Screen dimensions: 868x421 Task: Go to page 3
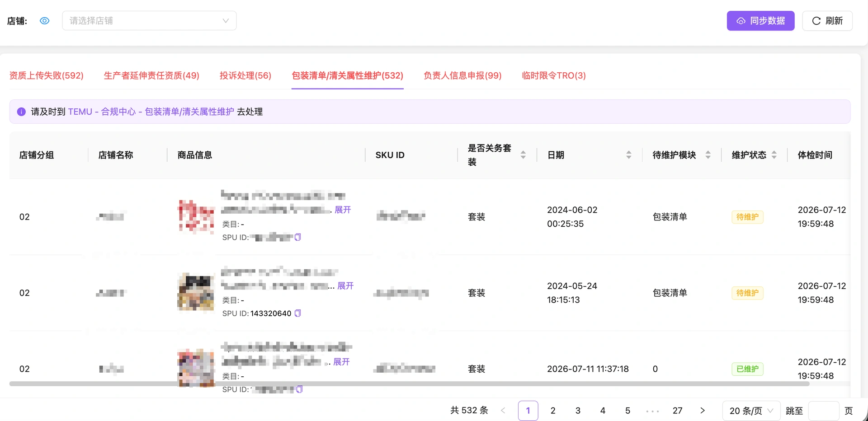coord(578,411)
